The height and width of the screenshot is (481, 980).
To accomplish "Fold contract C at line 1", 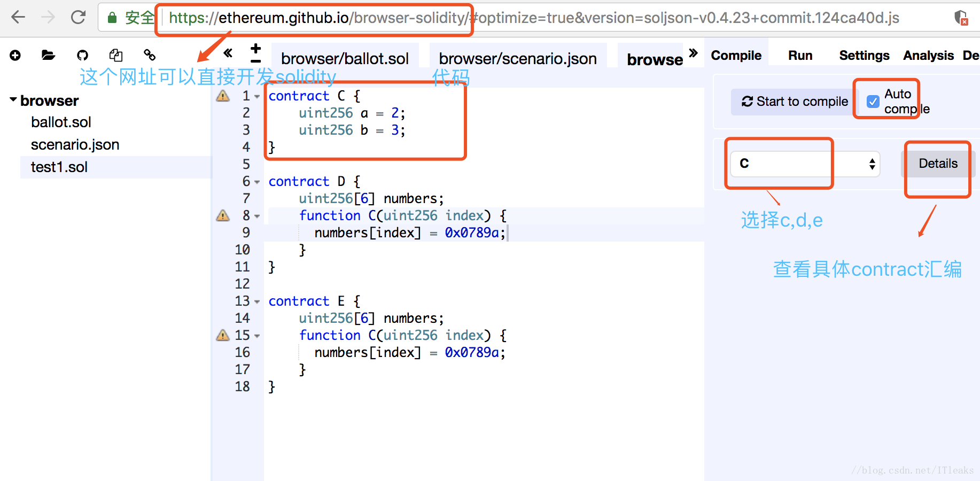I will (x=257, y=97).
